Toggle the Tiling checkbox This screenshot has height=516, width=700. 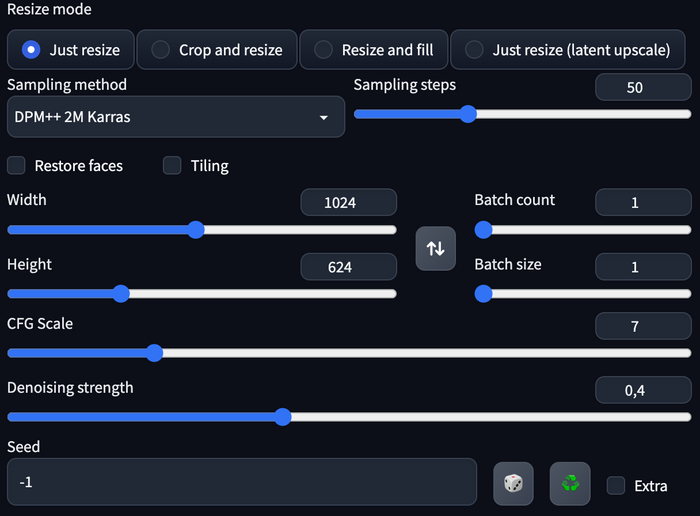(x=172, y=165)
